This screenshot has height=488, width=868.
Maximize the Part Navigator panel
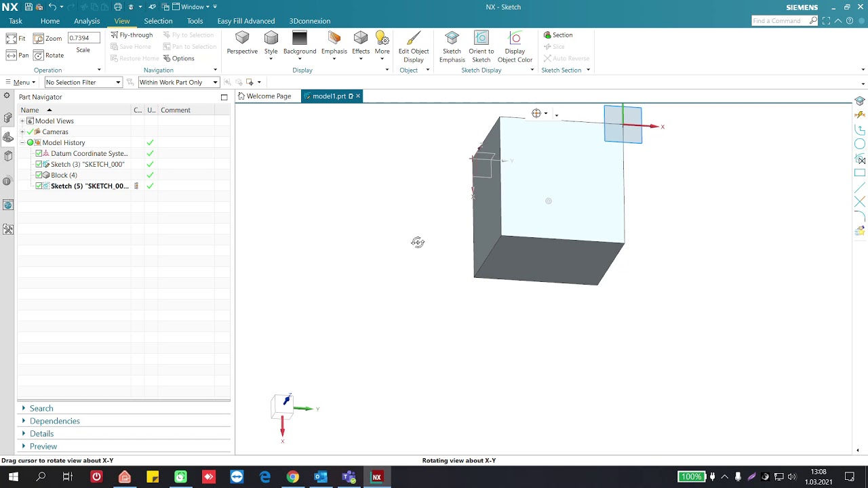point(224,98)
